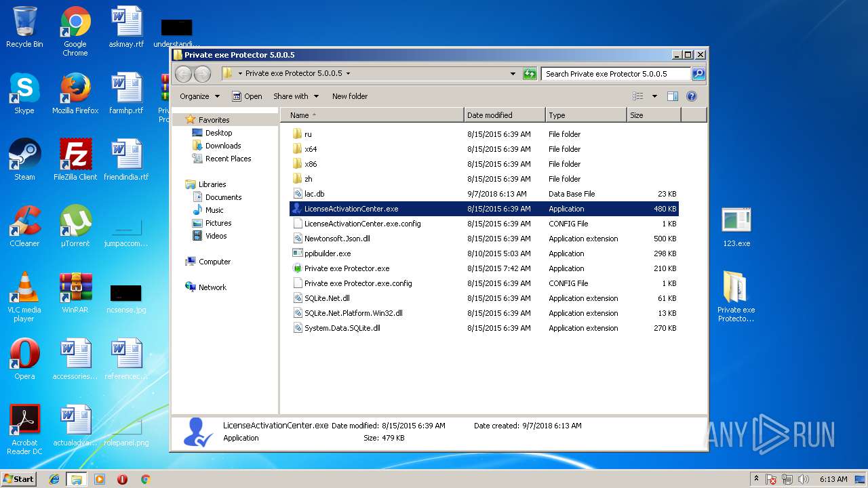The image size is (868, 488).
Task: Open Private exe Protector desktop folder
Action: [736, 297]
